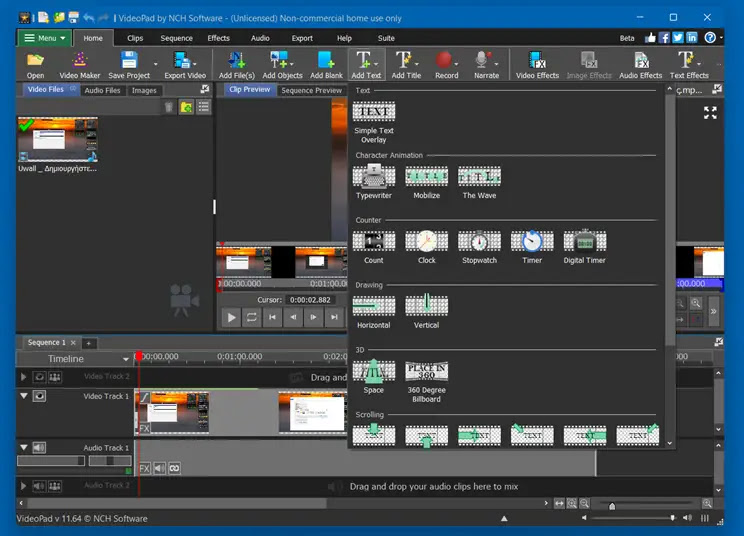
Task: Launch the Video Maker wizard
Action: pyautogui.click(x=79, y=65)
